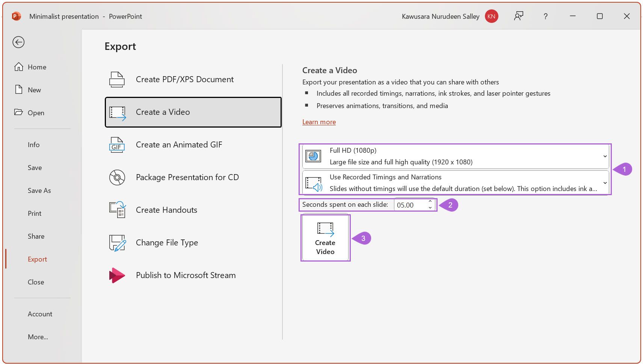
Task: Select Package Presentation for CD option
Action: (x=193, y=177)
